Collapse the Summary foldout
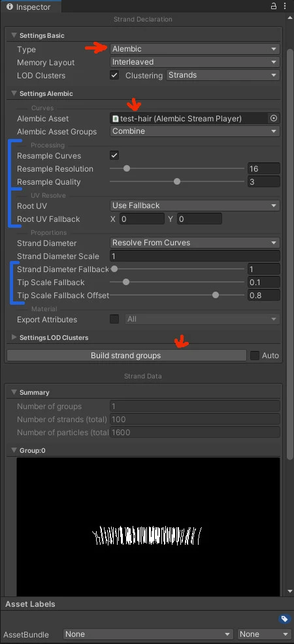The height and width of the screenshot is (644, 294). [14, 392]
